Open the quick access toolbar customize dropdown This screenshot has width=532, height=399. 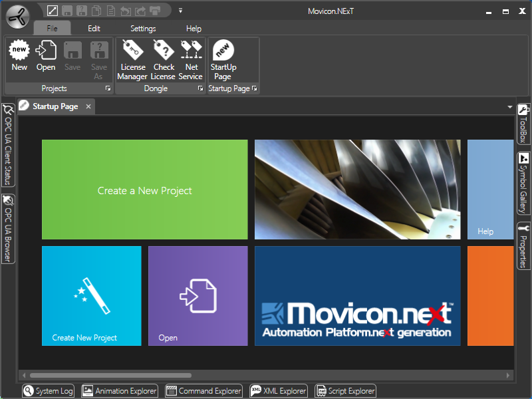(x=180, y=11)
